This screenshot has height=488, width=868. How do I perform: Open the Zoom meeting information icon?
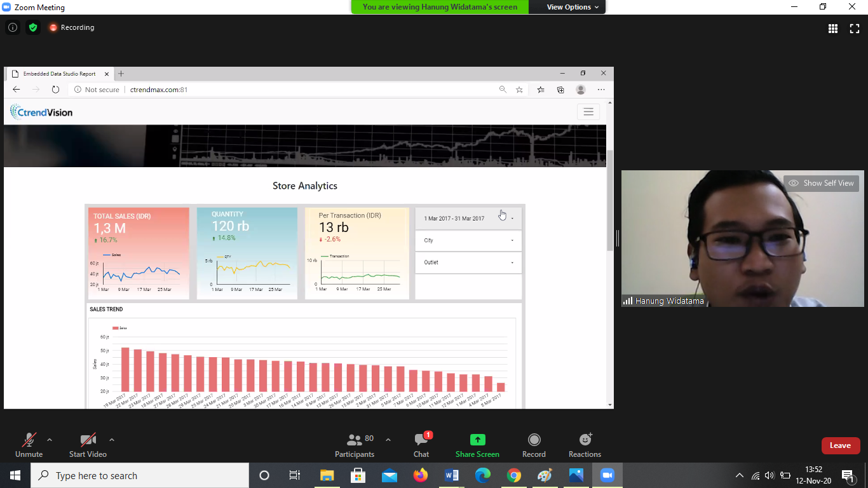pos(12,27)
